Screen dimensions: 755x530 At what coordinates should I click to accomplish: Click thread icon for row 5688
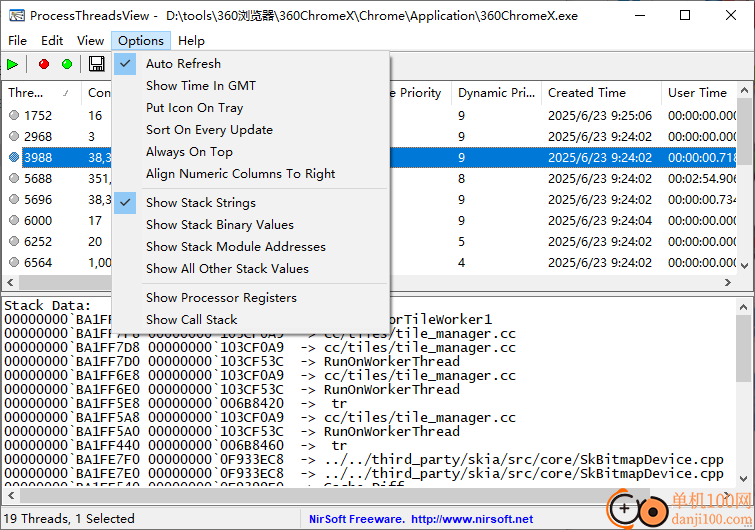14,178
